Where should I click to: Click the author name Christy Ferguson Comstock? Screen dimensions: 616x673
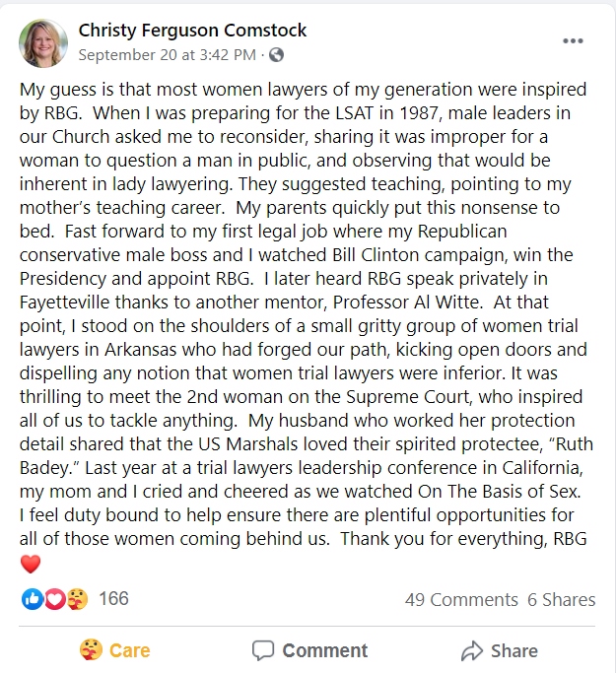coord(192,31)
